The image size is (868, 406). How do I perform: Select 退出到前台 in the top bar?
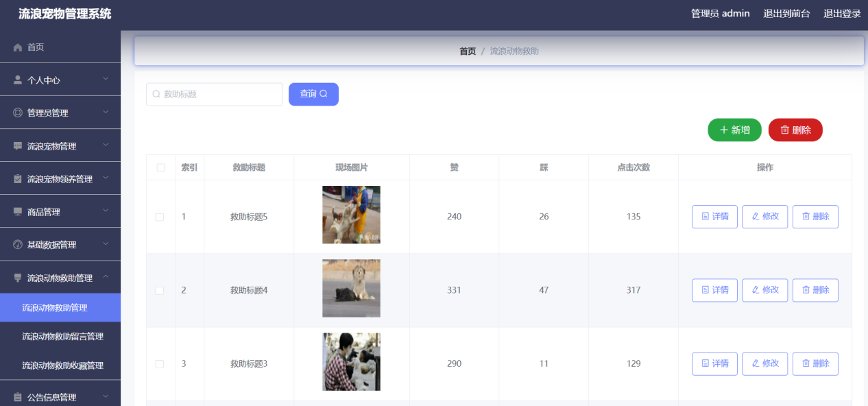click(787, 13)
